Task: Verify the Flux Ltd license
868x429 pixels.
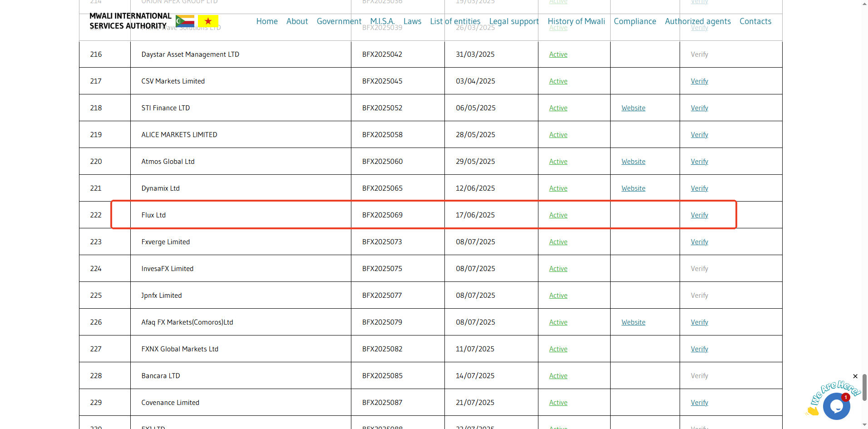Action: (x=699, y=215)
